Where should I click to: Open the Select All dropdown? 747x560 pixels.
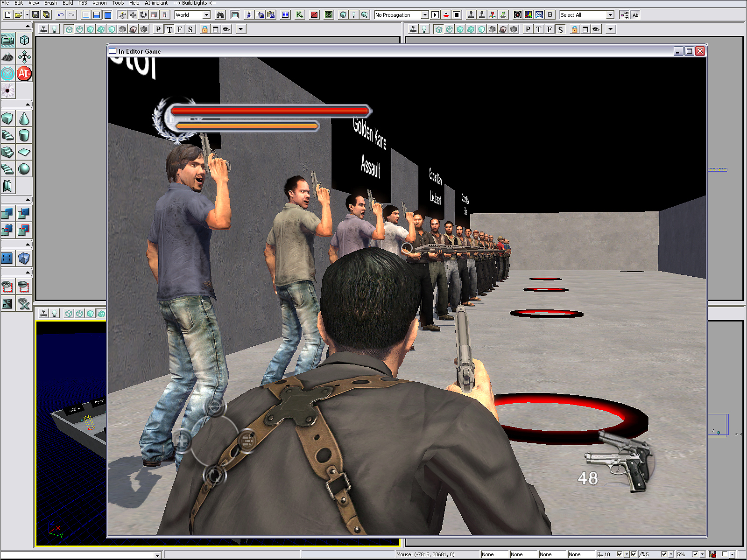click(610, 15)
